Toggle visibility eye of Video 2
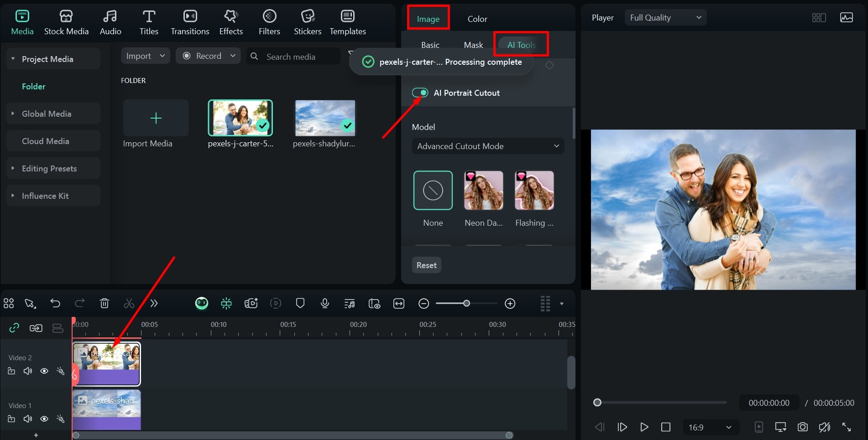The height and width of the screenshot is (440, 868). pyautogui.click(x=44, y=371)
